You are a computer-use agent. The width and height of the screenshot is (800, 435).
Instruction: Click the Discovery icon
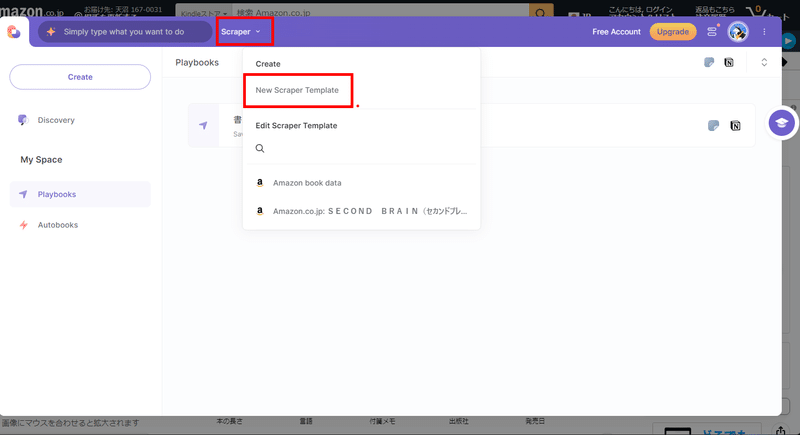(22, 120)
